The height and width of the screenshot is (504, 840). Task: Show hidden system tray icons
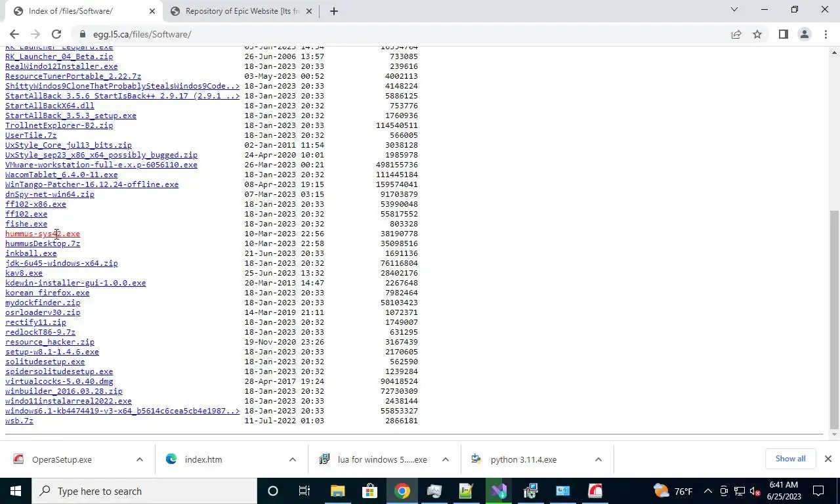pyautogui.click(x=707, y=491)
